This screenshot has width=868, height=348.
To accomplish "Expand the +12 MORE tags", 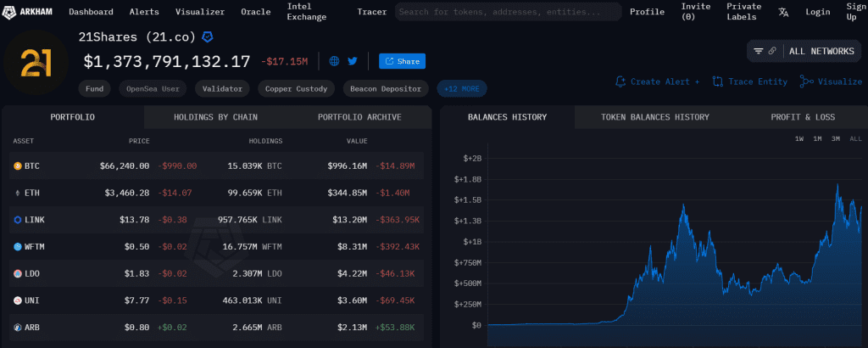I will pos(462,88).
